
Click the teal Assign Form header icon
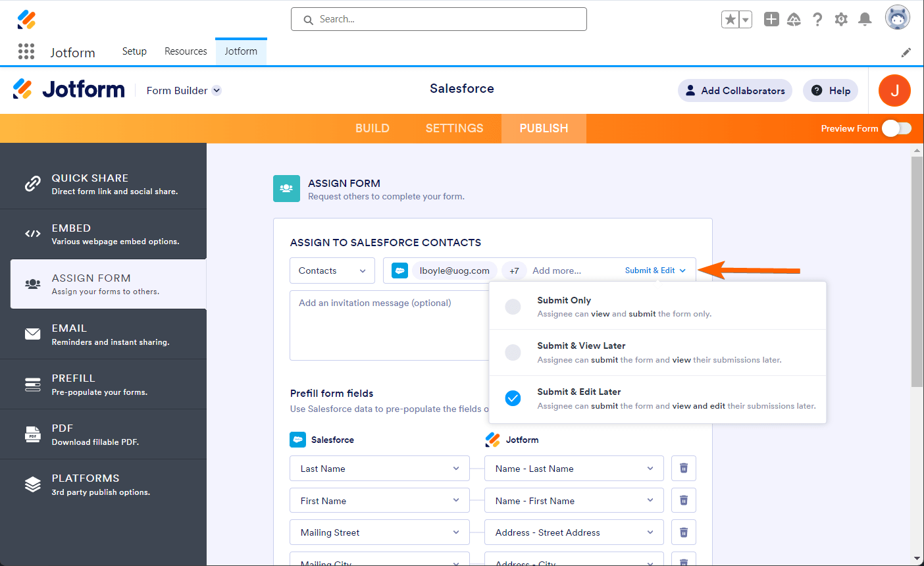click(x=286, y=188)
